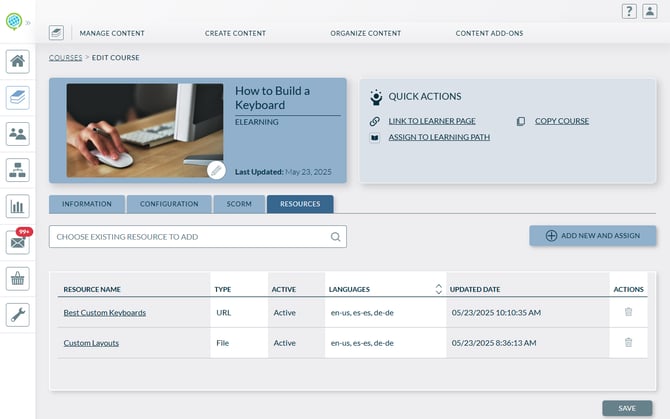This screenshot has width=670, height=419.
Task: Click the Link to Learner Page link
Action: coord(431,121)
